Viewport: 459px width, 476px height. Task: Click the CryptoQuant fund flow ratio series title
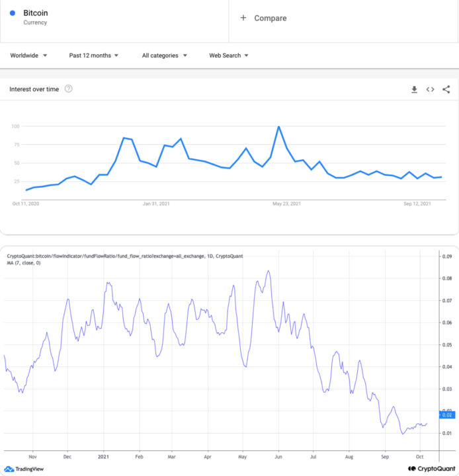[x=124, y=255]
